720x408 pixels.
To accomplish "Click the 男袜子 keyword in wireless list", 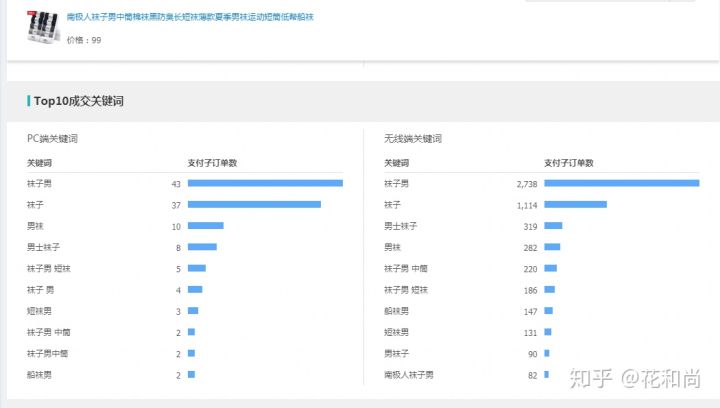I will [x=397, y=353].
